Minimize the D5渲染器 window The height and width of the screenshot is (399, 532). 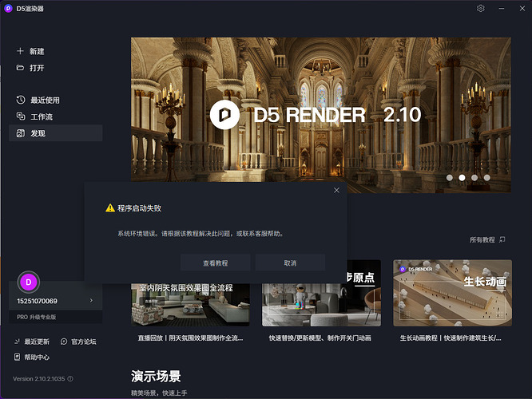(502, 9)
